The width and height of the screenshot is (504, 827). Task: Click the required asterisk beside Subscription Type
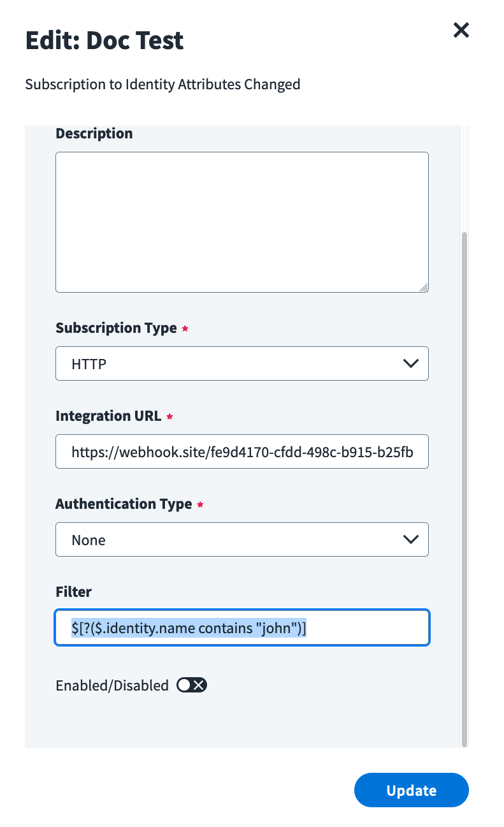pos(185,328)
